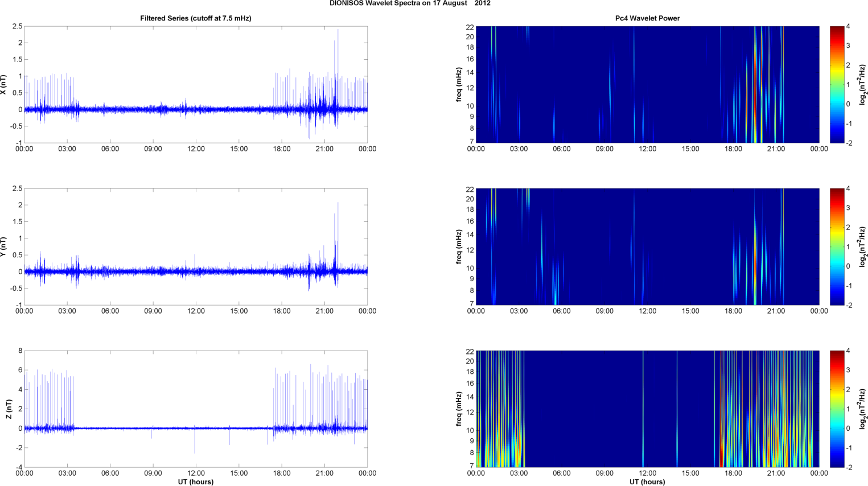The height and width of the screenshot is (486, 868).
Task: Click the 'Y (nT)' axis label
Action: (x=4, y=246)
